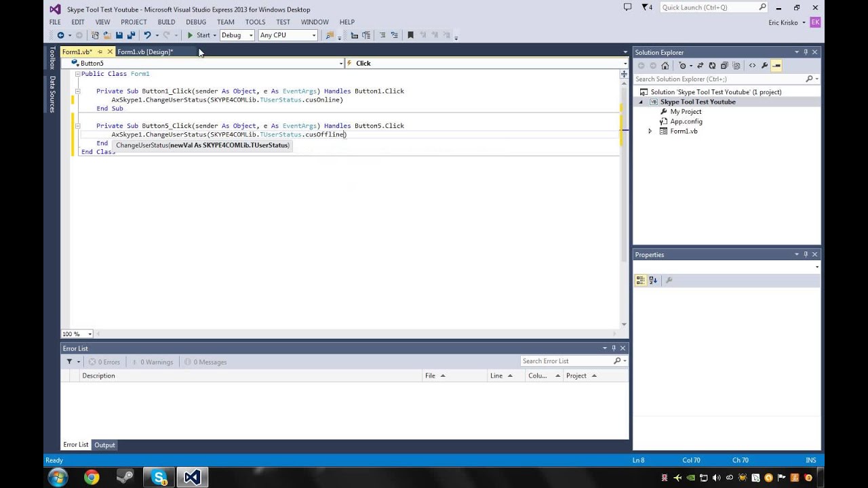Toggle the 0 Errors filter
Image resolution: width=868 pixels, height=488 pixels.
pos(104,362)
